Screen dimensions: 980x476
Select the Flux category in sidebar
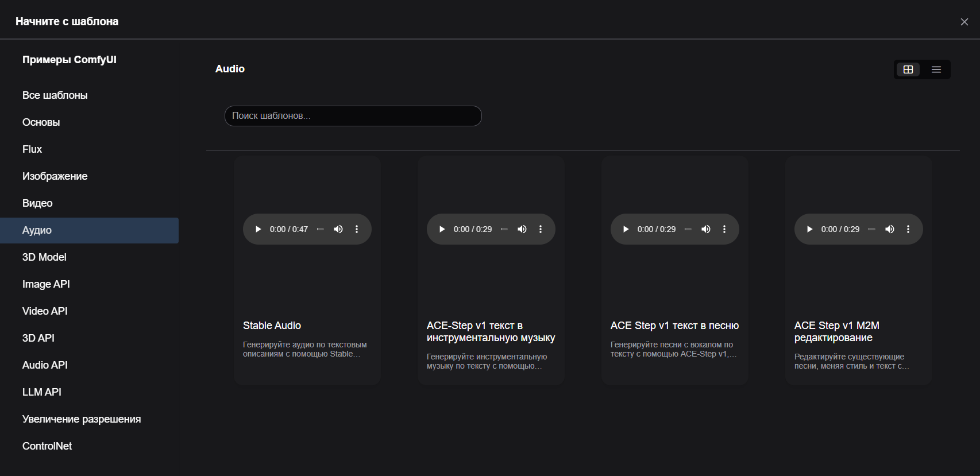coord(32,149)
